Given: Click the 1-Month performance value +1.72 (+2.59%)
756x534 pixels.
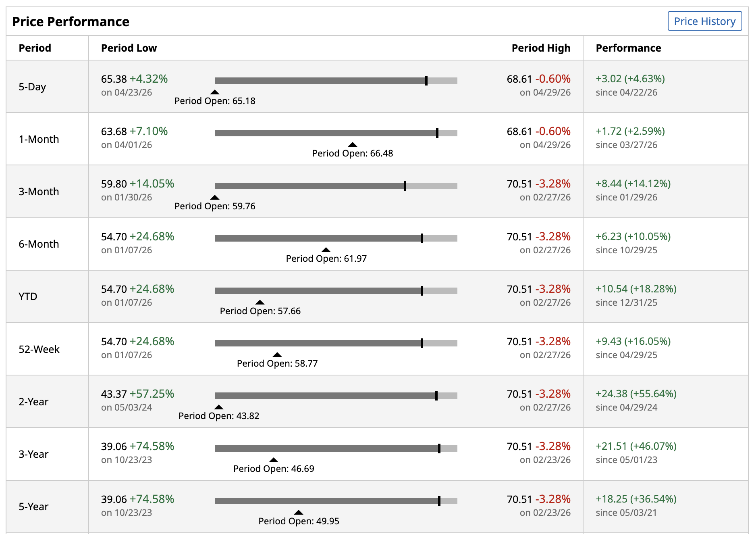Looking at the screenshot, I should [x=630, y=131].
